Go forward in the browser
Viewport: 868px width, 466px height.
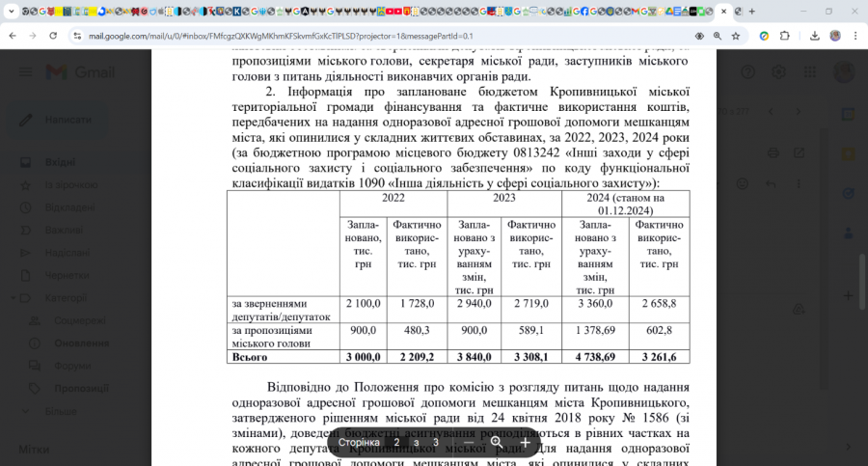pos(33,36)
